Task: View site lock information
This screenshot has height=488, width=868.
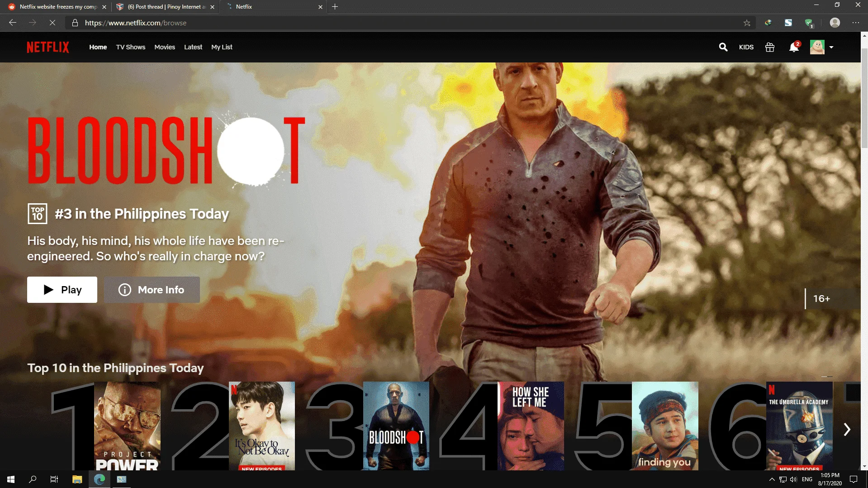Action: point(75,23)
